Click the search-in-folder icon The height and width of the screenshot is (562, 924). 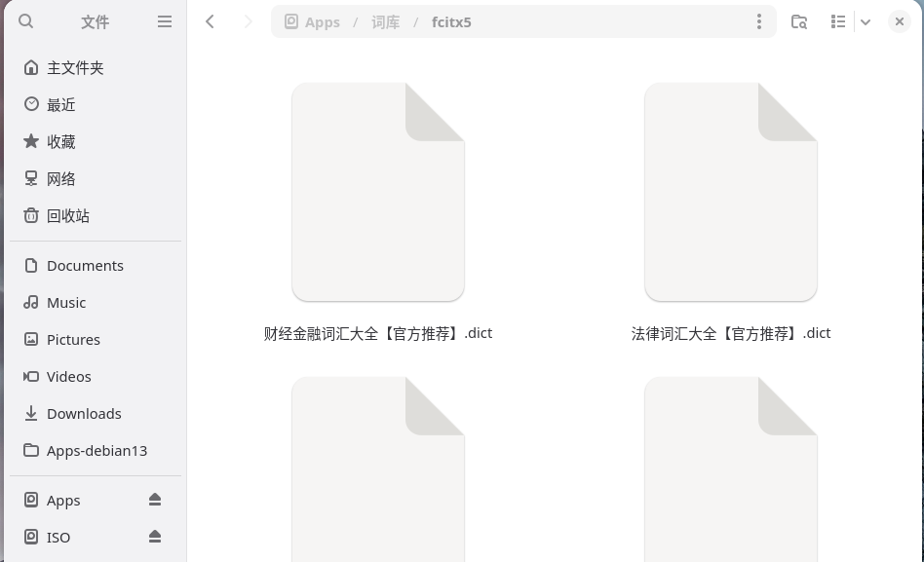tap(799, 21)
